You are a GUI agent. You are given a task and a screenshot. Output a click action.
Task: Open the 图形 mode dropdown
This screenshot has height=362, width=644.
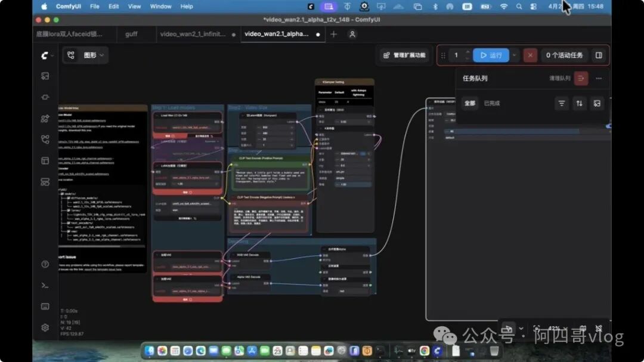point(94,55)
